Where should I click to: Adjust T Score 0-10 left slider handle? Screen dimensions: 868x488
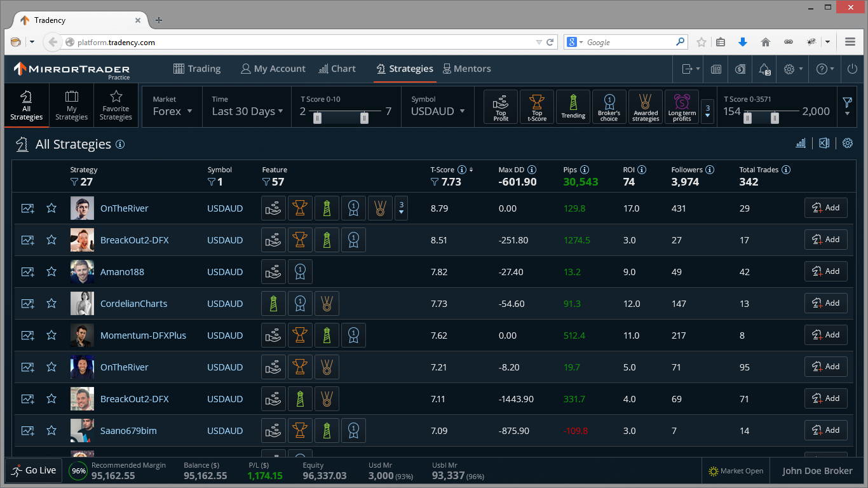point(318,118)
